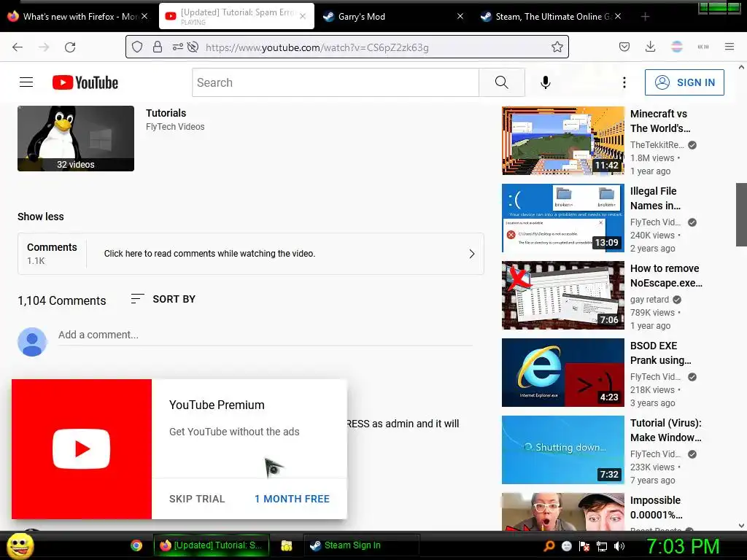Screen dimensions: 747x560
Task: Expand the Comments teaser panel chevron
Action: pos(471,254)
